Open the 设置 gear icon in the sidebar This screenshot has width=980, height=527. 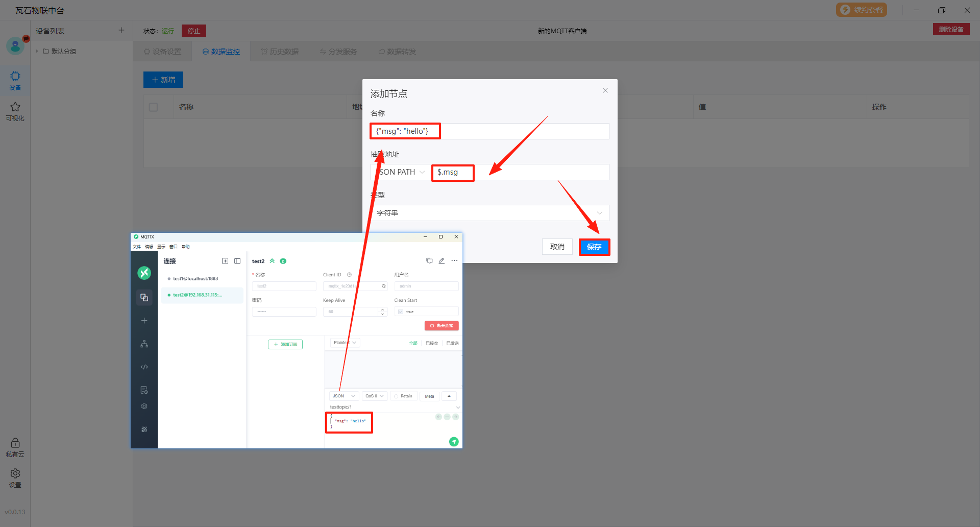[15, 477]
